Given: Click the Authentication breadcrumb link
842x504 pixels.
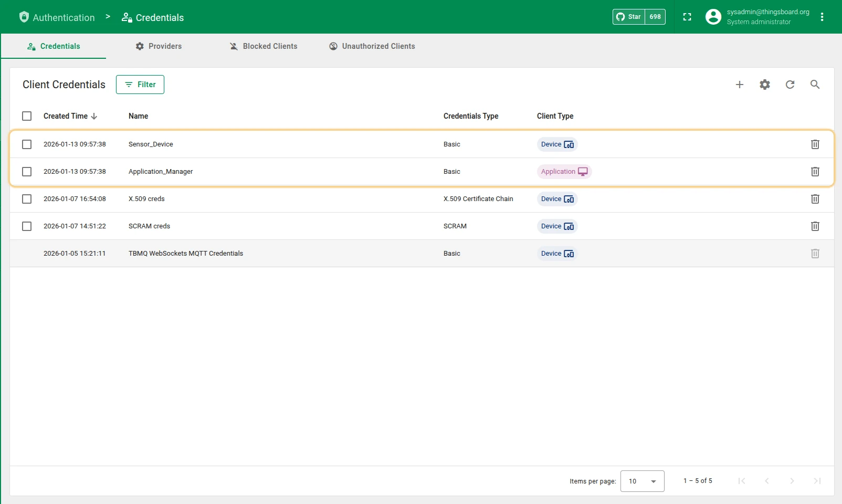Looking at the screenshot, I should point(64,17).
